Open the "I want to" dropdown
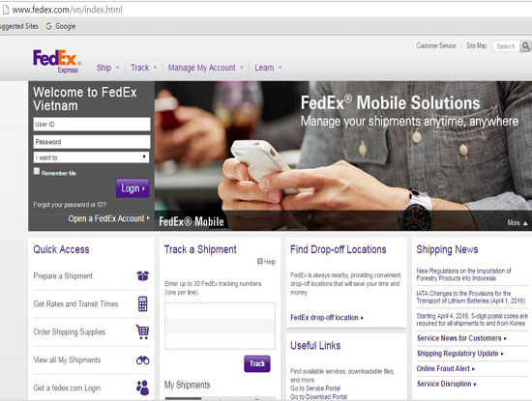This screenshot has height=401, width=532. [92, 158]
